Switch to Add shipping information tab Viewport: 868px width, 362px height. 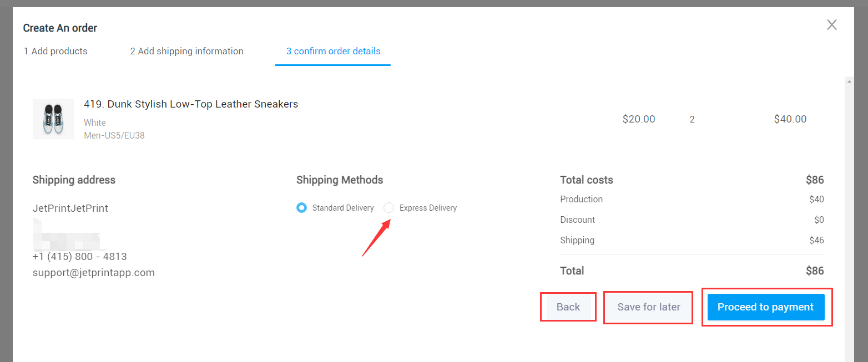[186, 51]
